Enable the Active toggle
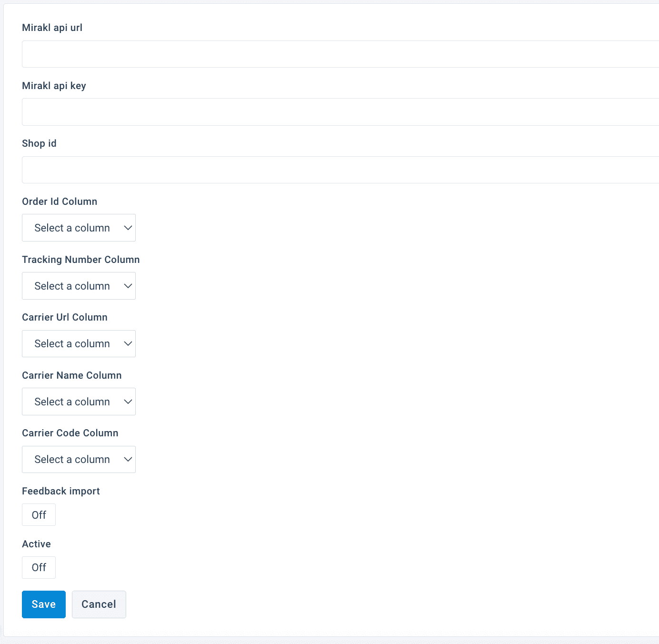 coord(39,567)
